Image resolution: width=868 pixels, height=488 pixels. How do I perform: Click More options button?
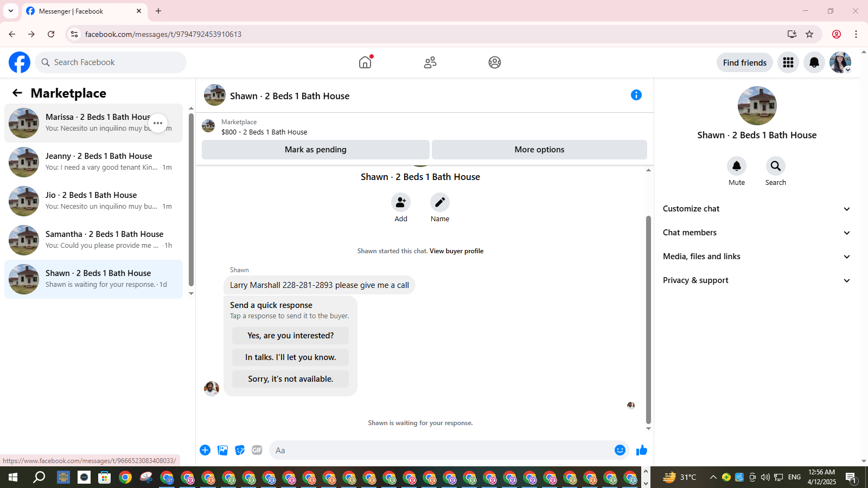539,150
